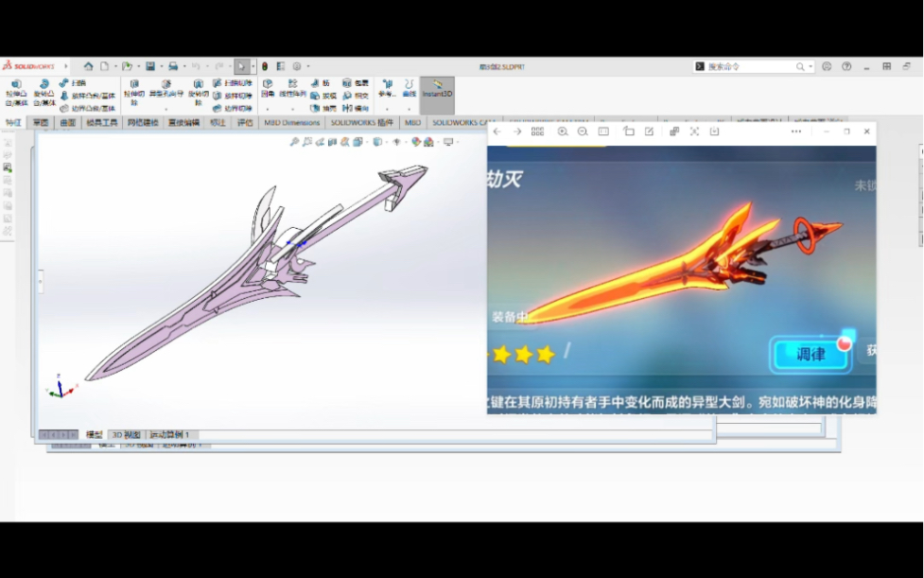This screenshot has width=924, height=578.
Task: Click the Section View icon in view toolbar
Action: tap(332, 142)
